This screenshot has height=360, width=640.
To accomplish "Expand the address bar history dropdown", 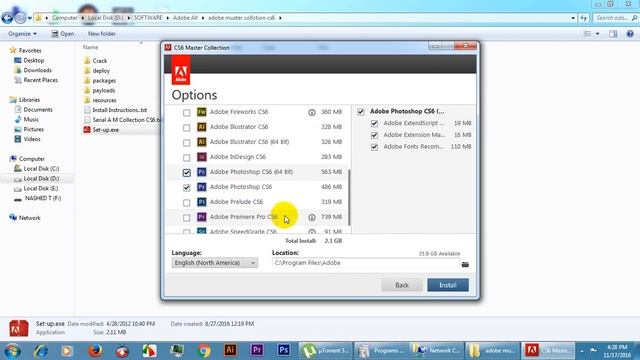I will click(573, 18).
